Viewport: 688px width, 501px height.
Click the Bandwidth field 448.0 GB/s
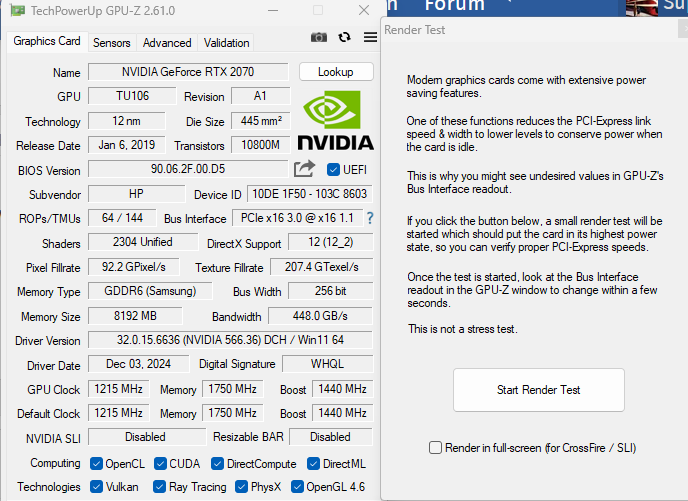coord(320,316)
